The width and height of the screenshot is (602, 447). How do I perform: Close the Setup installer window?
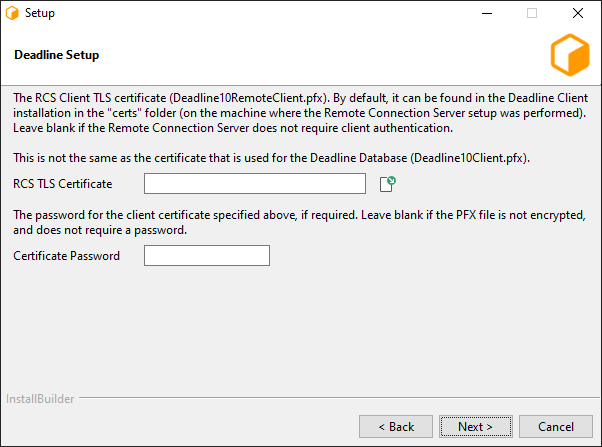coord(578,14)
